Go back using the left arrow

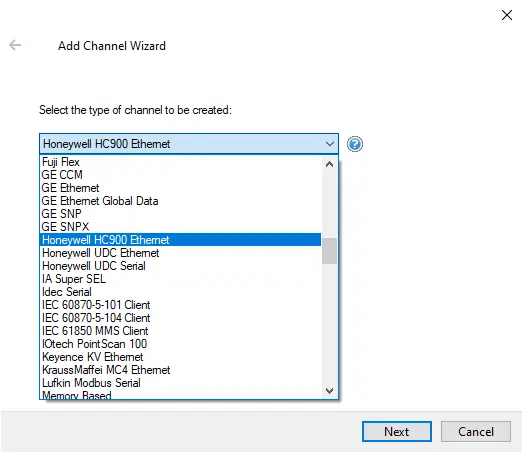15,45
